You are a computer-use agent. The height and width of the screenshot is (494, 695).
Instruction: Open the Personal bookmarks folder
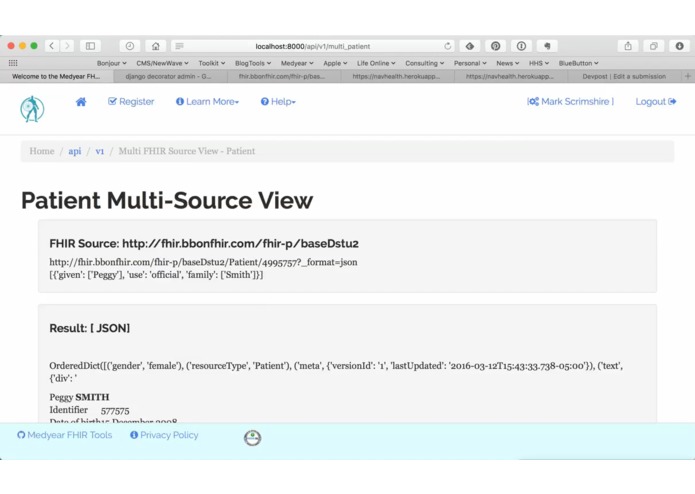[470, 63]
